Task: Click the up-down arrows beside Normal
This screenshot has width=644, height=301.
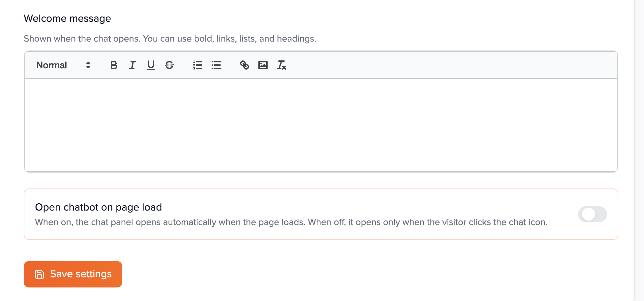Action: [x=88, y=65]
